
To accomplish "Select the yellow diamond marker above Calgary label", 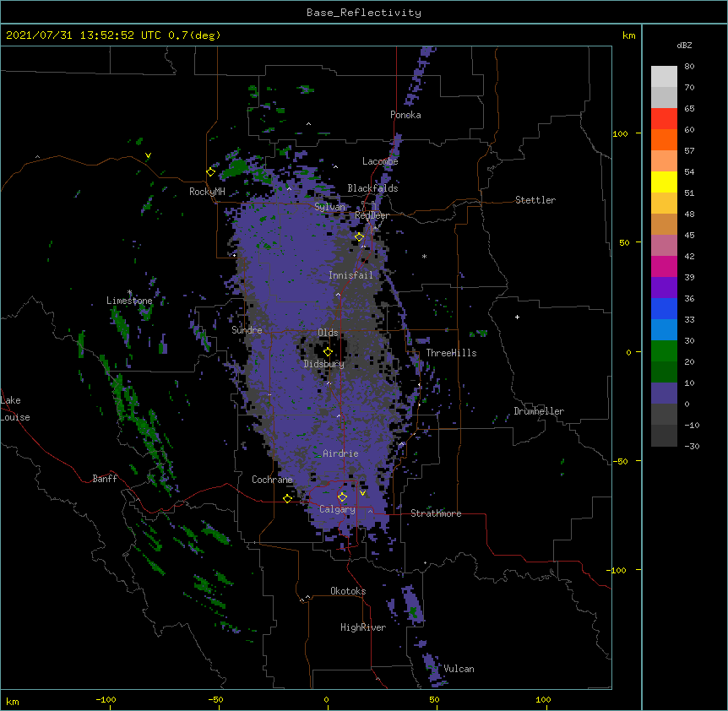I will 342,497.
